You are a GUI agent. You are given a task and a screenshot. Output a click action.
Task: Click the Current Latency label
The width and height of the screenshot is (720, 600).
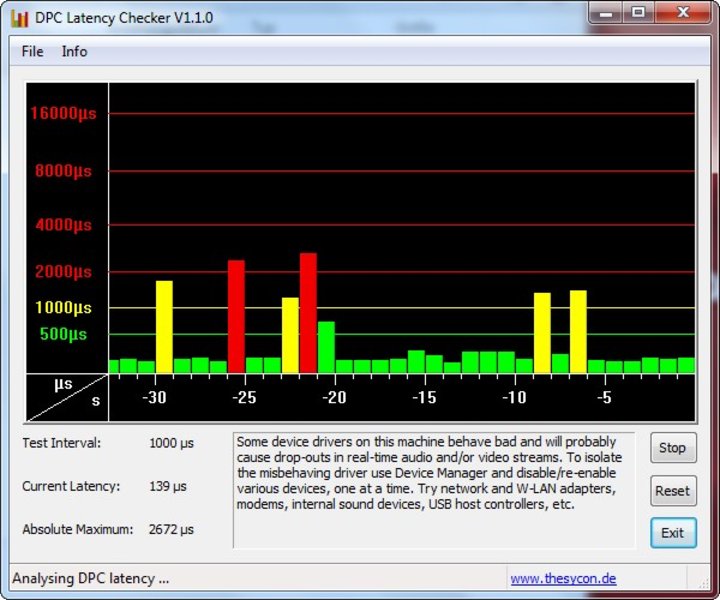[71, 486]
